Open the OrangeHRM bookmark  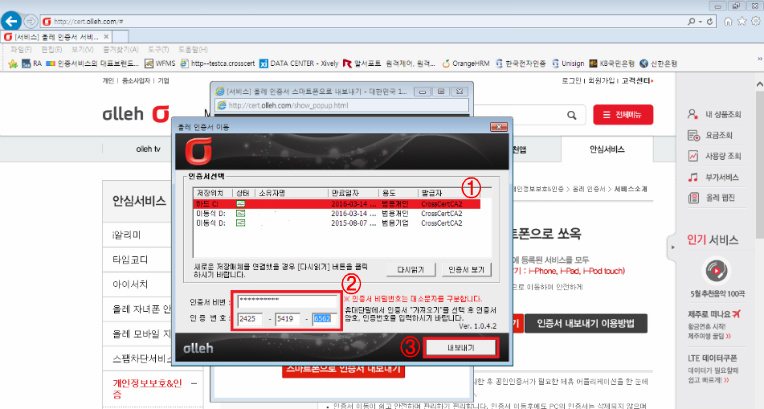click(465, 63)
